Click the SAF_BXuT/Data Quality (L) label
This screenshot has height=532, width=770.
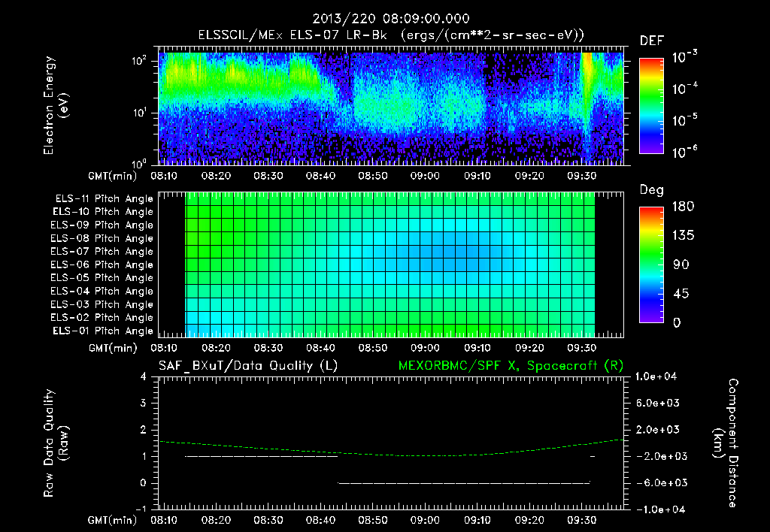click(248, 366)
